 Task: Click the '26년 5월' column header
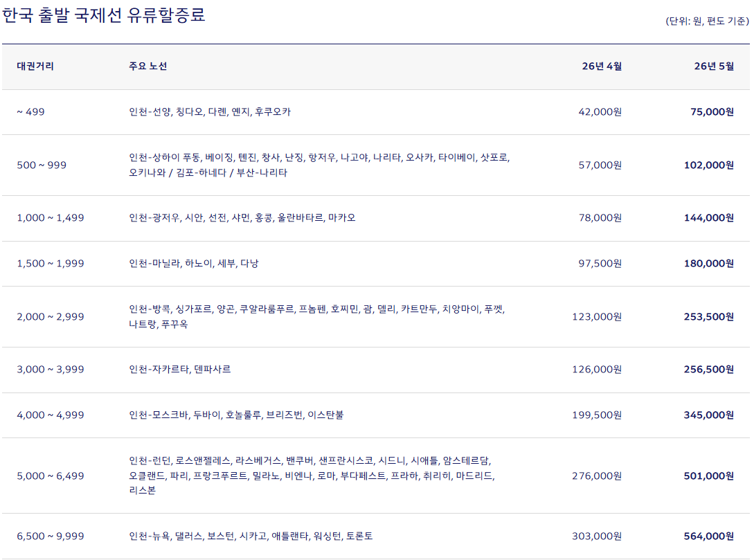(x=713, y=66)
